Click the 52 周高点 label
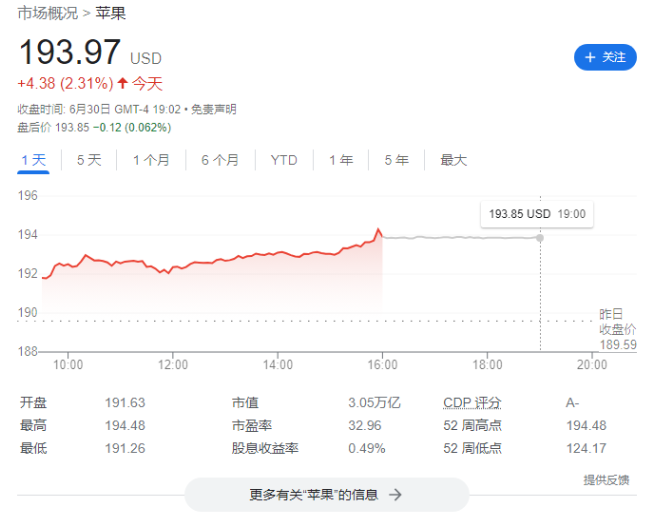656x522 pixels. click(472, 425)
